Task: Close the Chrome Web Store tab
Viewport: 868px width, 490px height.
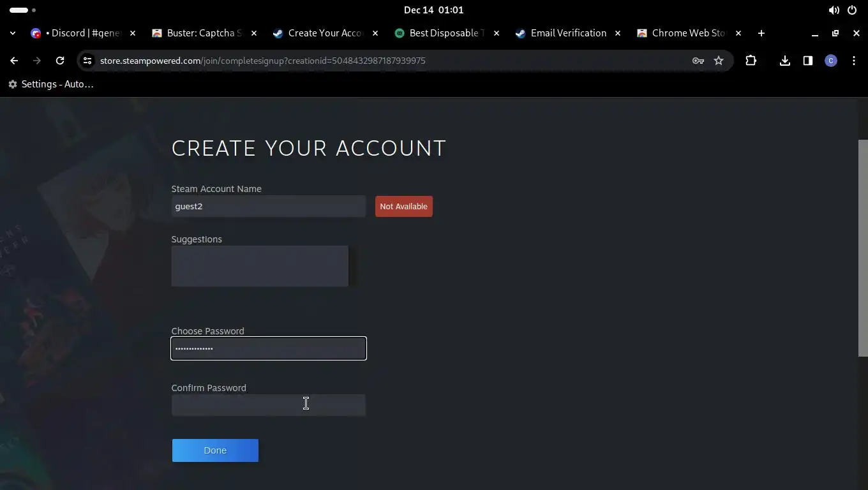Action: 738,33
